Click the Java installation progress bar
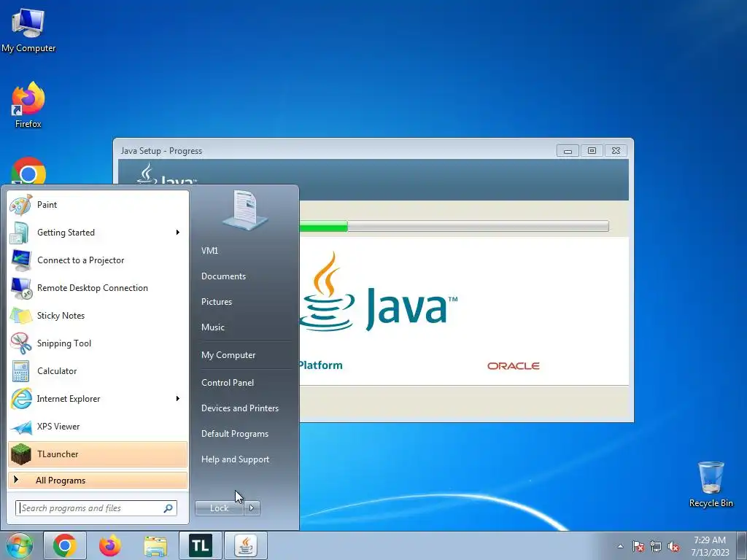This screenshot has width=747, height=560. click(x=454, y=226)
